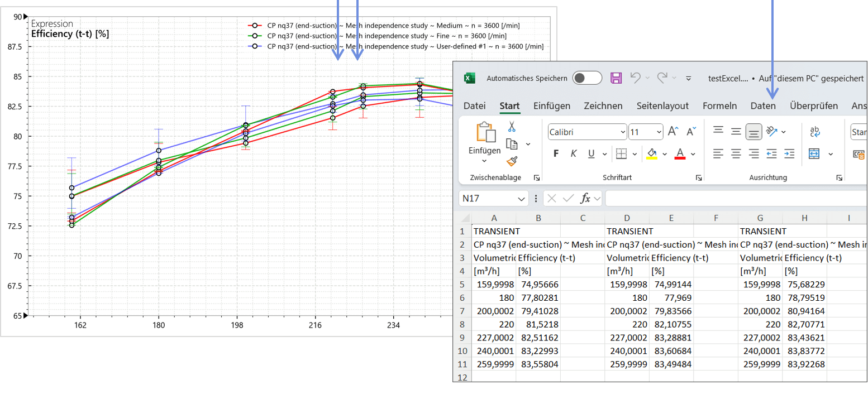Enable wrap text (abc icon)
868x399 pixels.
click(814, 132)
